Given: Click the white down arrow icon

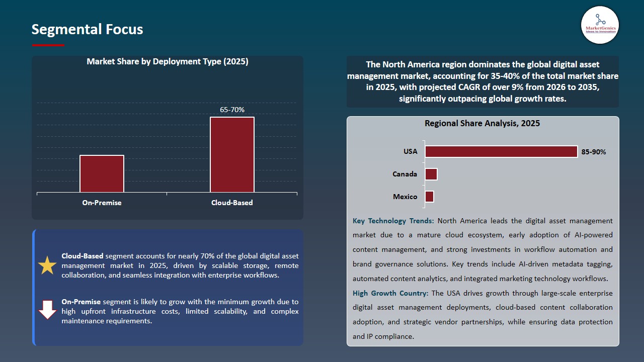Looking at the screenshot, I should pyautogui.click(x=47, y=310).
